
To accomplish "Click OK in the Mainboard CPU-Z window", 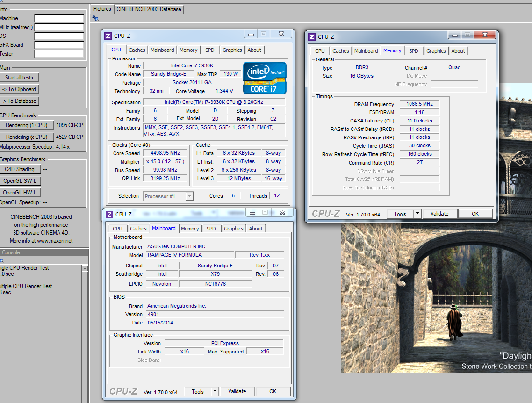I will pyautogui.click(x=273, y=391).
